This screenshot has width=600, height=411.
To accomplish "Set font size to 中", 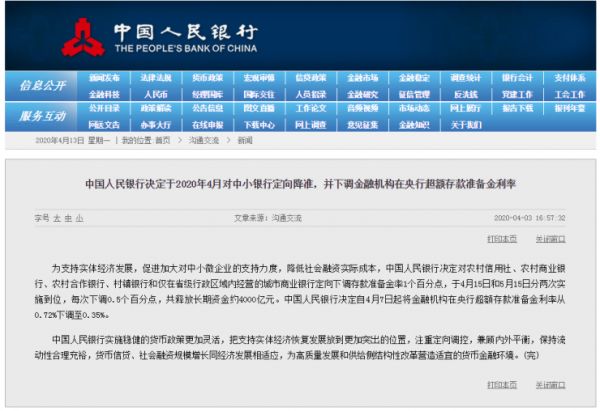I will 68,219.
